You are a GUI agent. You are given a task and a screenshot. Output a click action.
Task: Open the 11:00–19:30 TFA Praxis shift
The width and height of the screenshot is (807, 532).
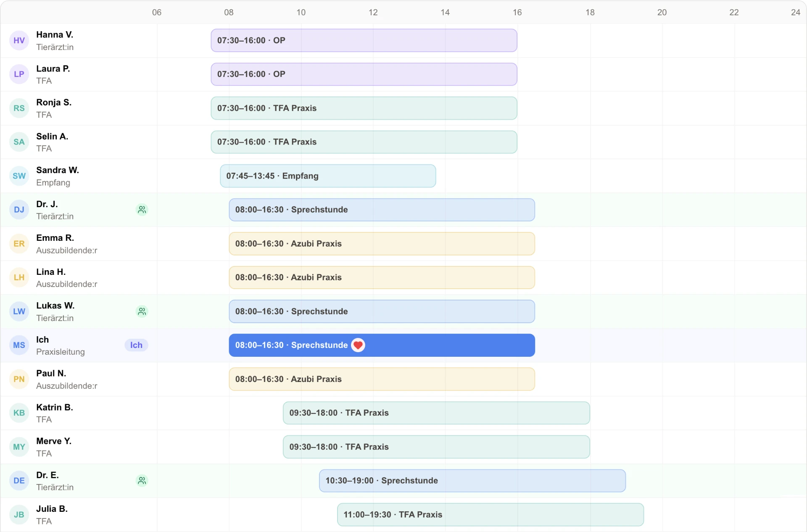click(491, 514)
